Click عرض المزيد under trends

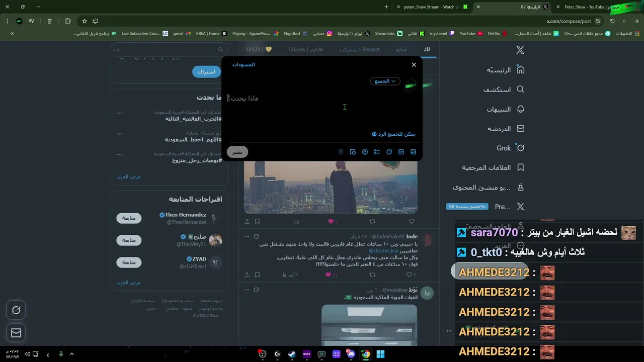(129, 177)
